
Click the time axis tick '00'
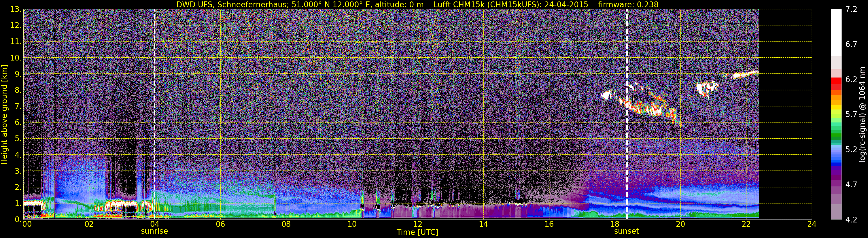point(27,224)
